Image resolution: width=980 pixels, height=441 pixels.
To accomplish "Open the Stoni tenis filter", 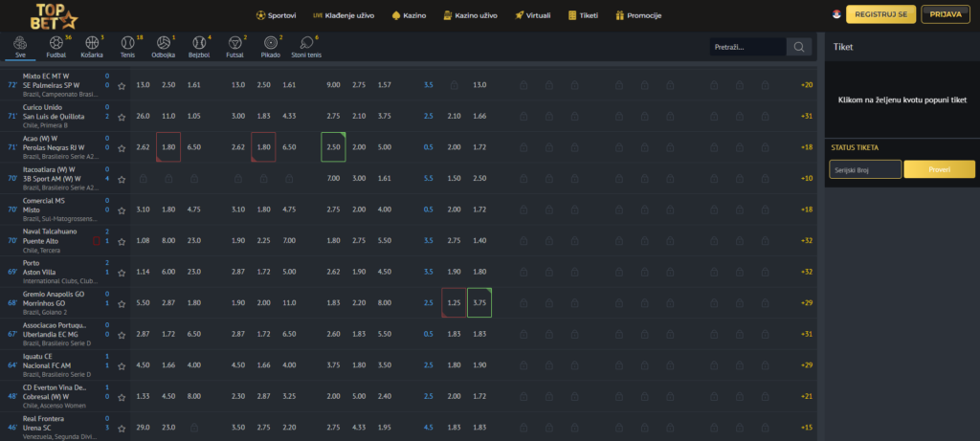I will click(x=306, y=47).
